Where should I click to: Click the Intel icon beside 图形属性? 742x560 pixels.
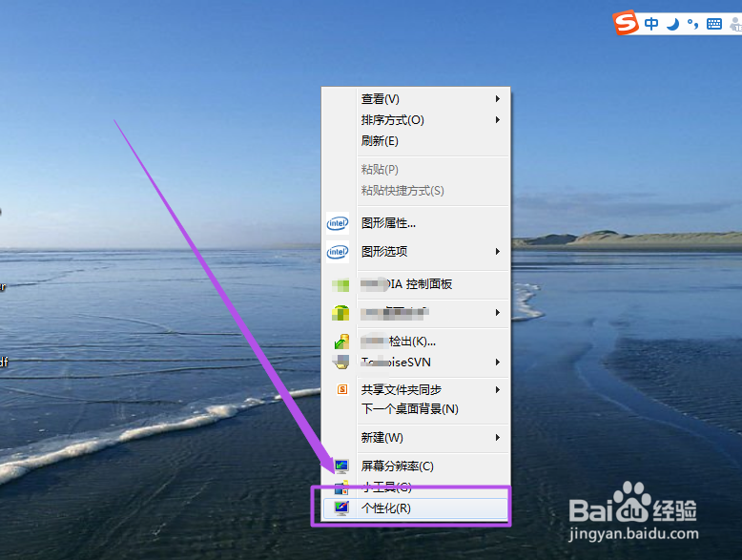(338, 223)
